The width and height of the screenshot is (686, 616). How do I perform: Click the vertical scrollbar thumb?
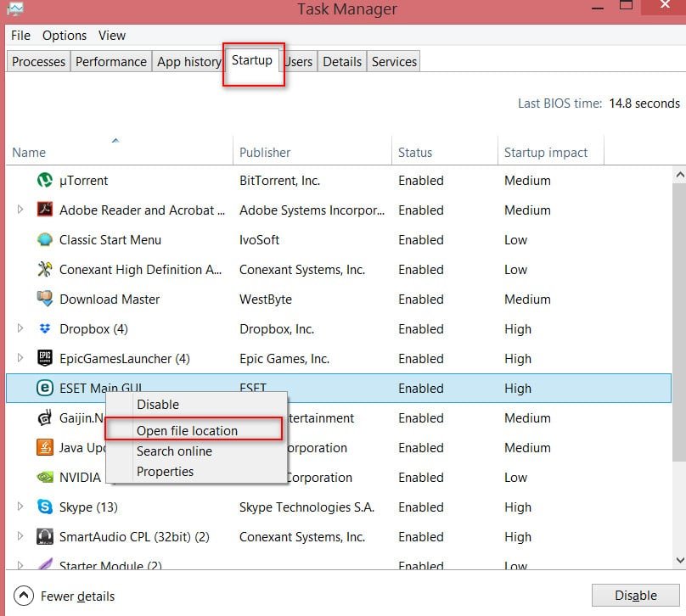coord(679,322)
